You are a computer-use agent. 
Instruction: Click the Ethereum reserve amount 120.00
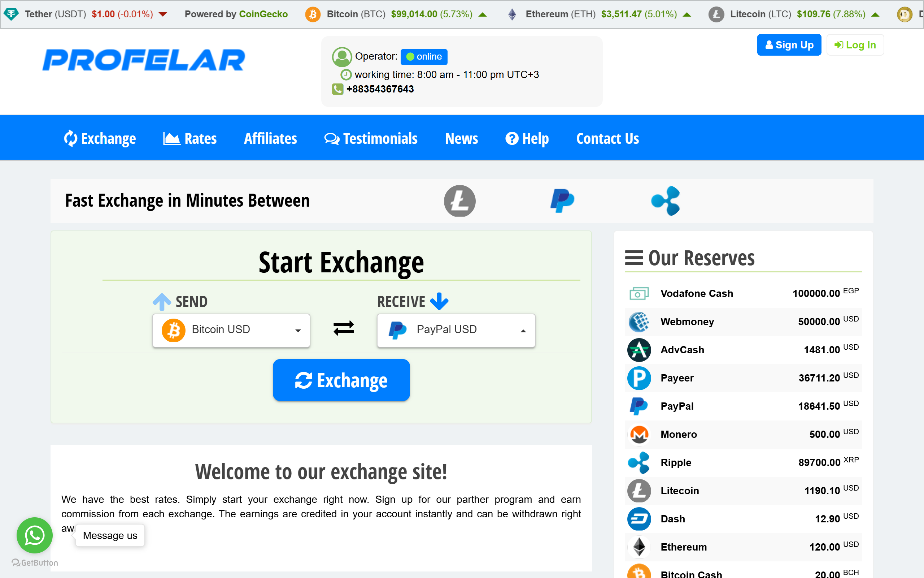tap(824, 547)
